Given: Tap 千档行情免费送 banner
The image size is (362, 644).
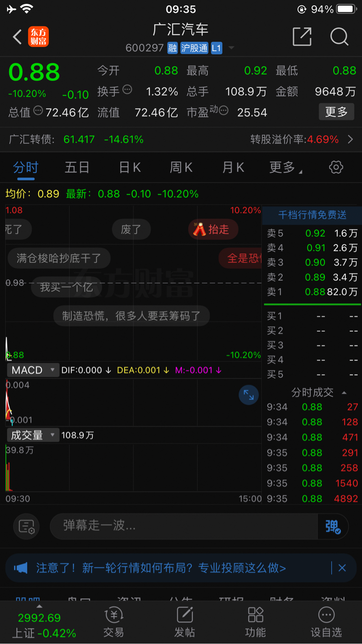Looking at the screenshot, I should [x=312, y=215].
